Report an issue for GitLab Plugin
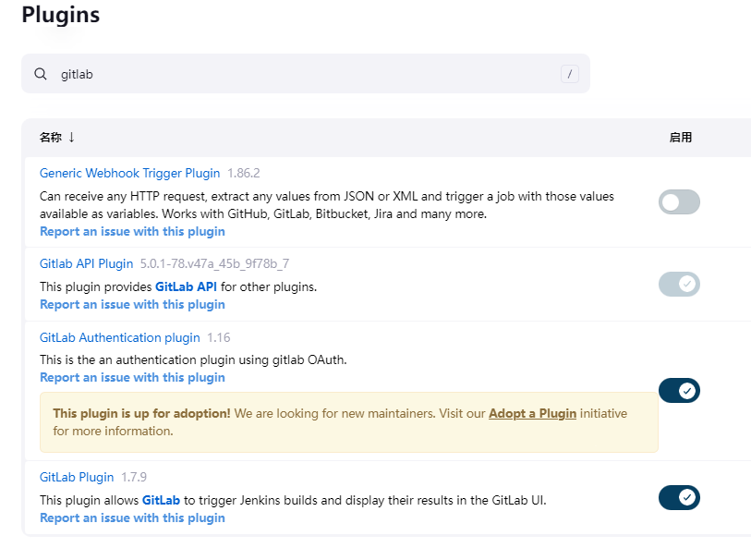The height and width of the screenshot is (560, 751). coord(132,517)
